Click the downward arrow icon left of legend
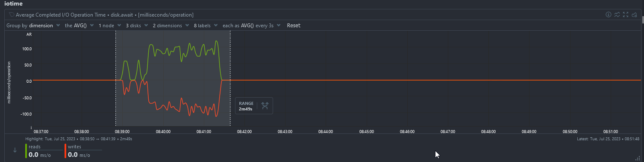This screenshot has height=162, width=644. tap(15, 150)
